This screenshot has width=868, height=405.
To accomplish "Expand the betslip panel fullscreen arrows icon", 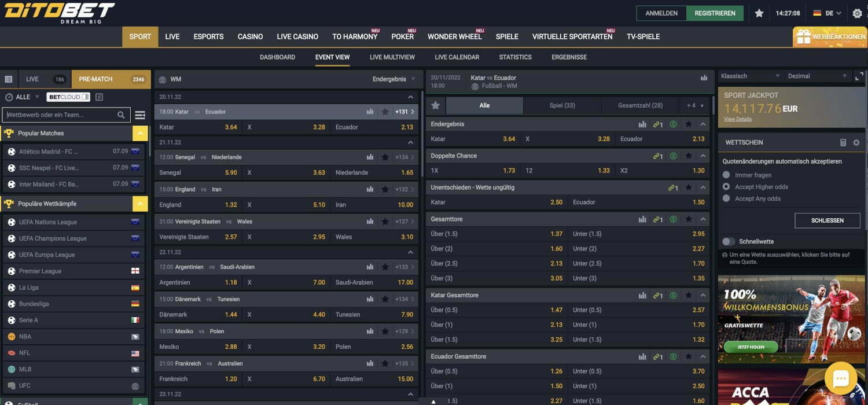I will [x=859, y=76].
